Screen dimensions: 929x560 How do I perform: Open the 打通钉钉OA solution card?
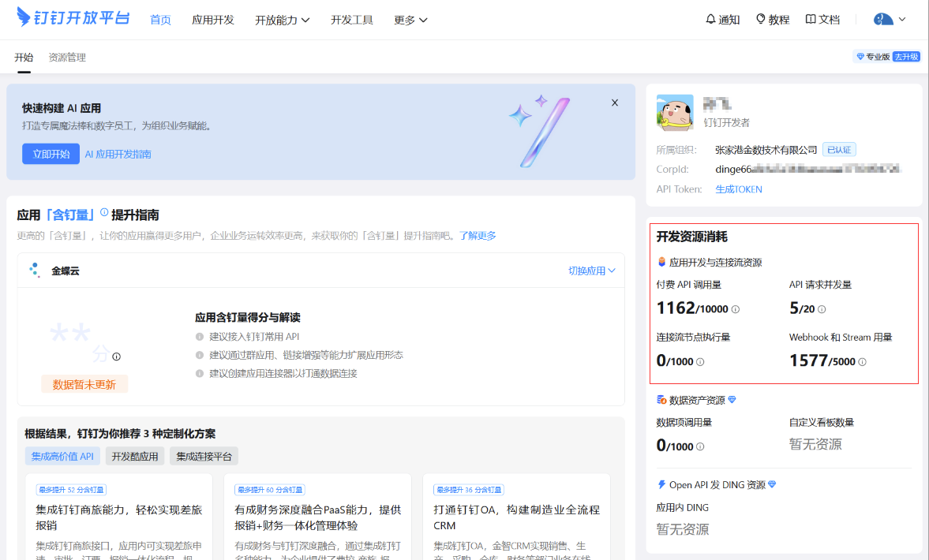tap(517, 517)
